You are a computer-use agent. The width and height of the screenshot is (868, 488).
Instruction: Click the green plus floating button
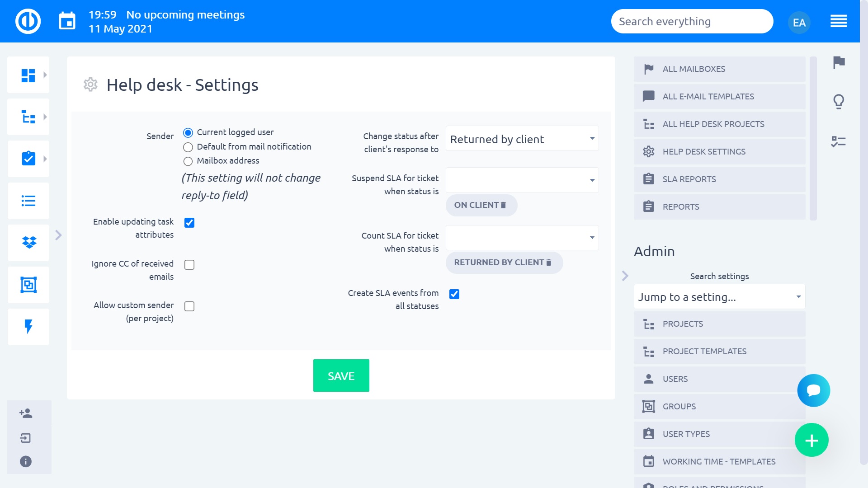click(811, 440)
